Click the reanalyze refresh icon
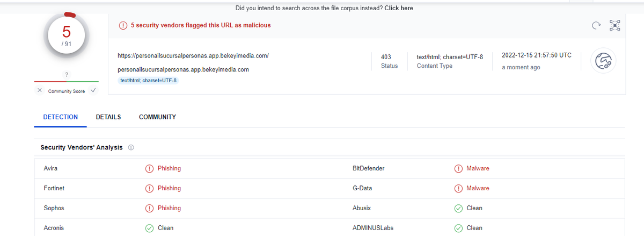The width and height of the screenshot is (644, 236). coord(595,25)
